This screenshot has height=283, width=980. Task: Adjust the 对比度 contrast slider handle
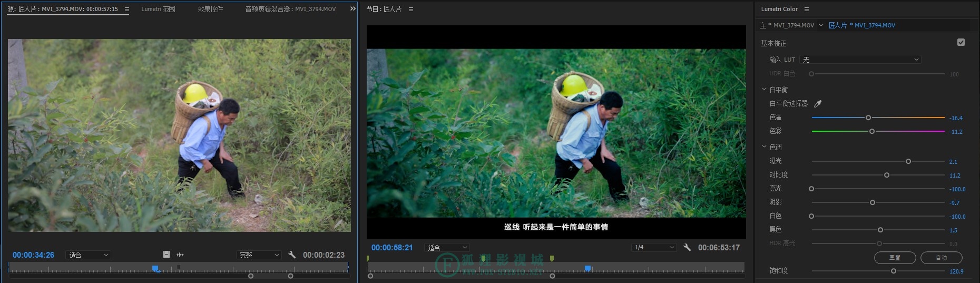point(886,175)
